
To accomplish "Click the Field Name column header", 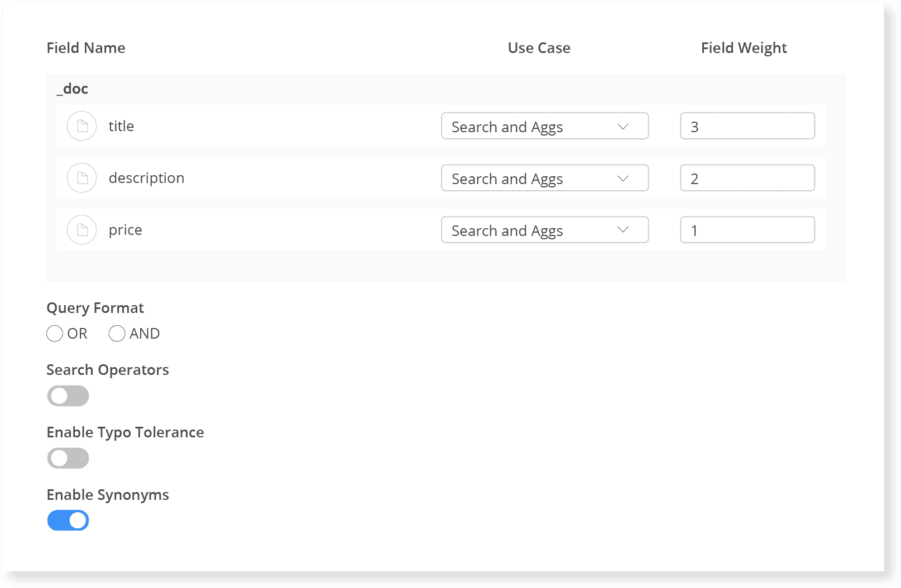I will [x=86, y=48].
